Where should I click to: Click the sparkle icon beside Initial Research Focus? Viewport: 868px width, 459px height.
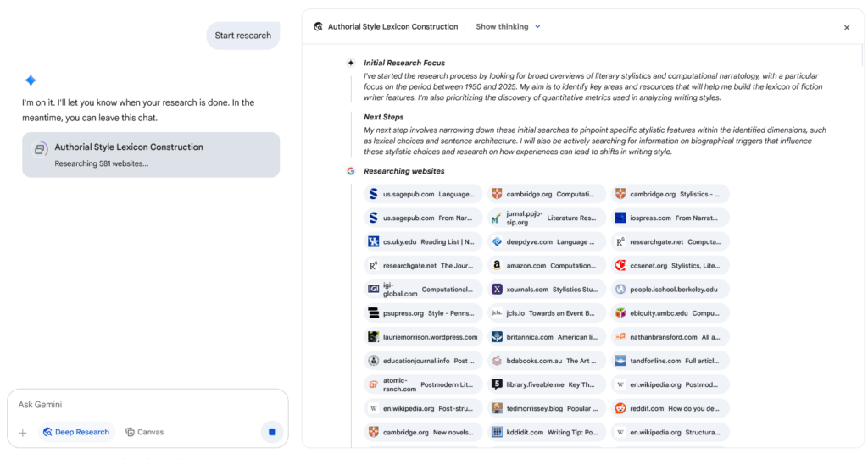coord(350,63)
